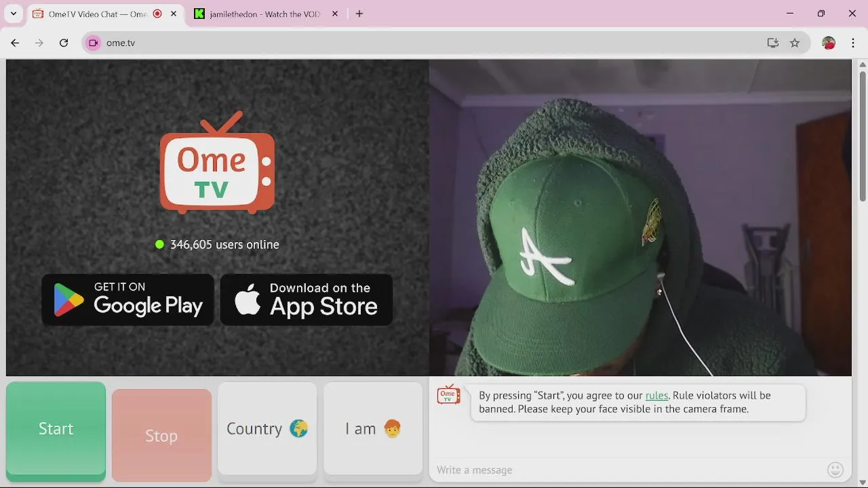This screenshot has height=488, width=868.
Task: Close the OmeTV Video Chat tab
Action: tap(174, 14)
